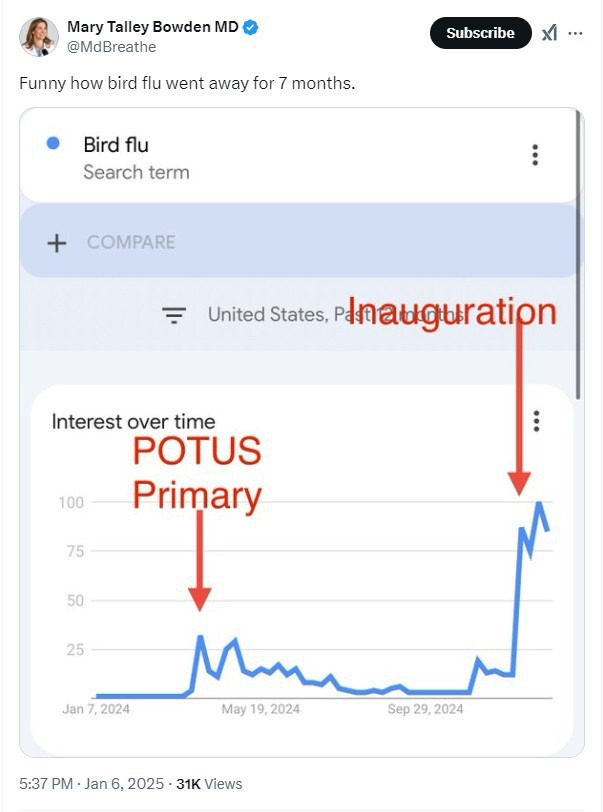The height and width of the screenshot is (812, 603).
Task: Open the tweet's three-dot more menu
Action: 575,33
